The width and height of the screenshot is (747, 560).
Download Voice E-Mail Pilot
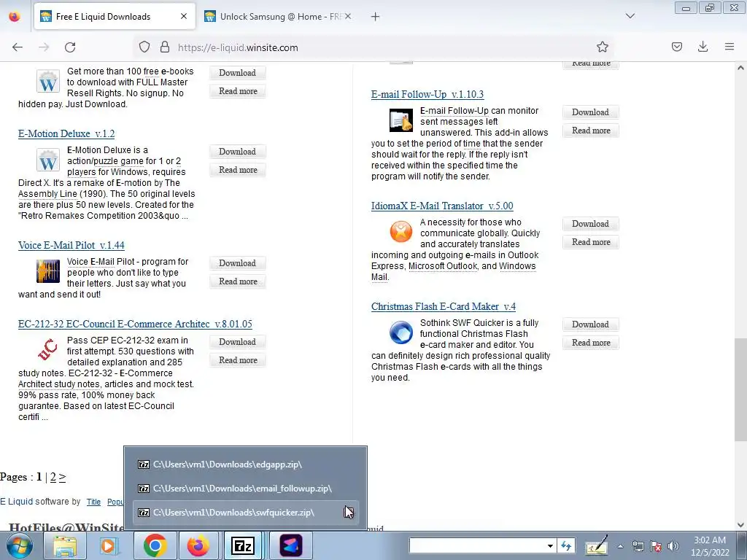coord(237,263)
